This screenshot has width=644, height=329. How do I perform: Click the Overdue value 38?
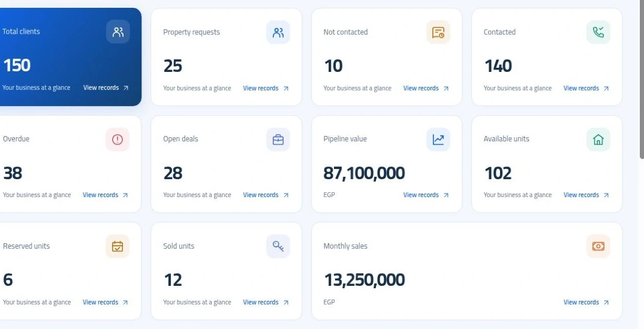pos(13,173)
